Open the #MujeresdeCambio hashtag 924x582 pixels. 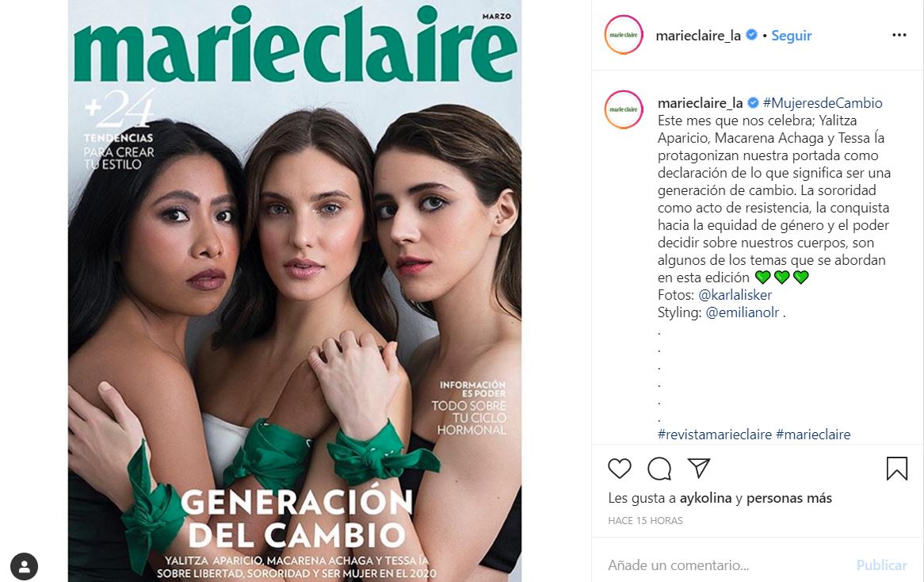822,103
